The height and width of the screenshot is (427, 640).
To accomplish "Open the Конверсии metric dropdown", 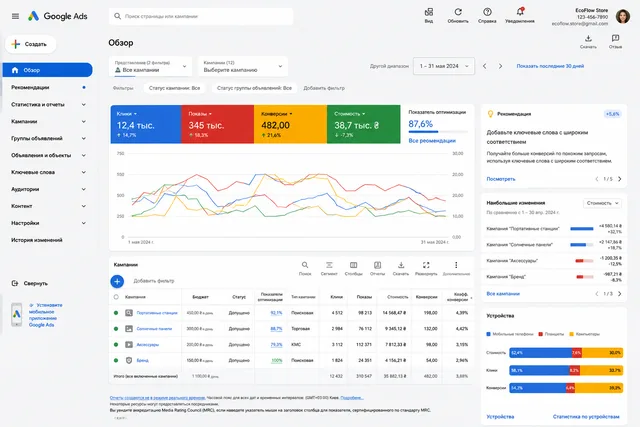I will pos(277,114).
